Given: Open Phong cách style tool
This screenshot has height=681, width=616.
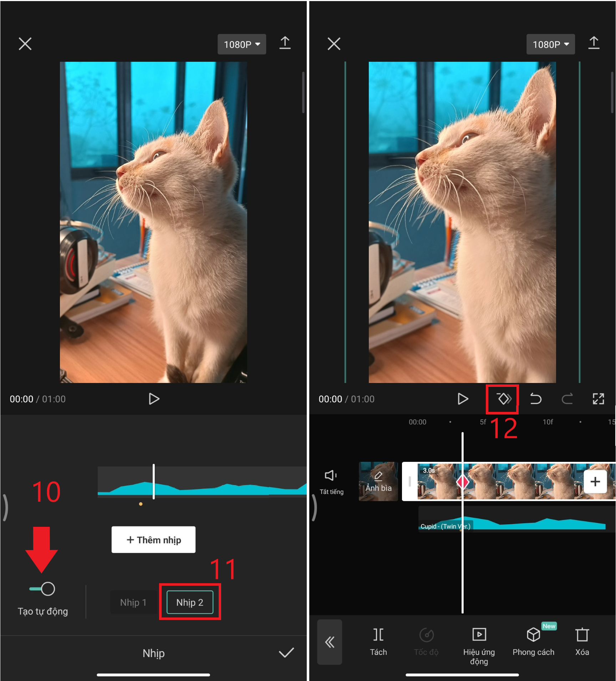Looking at the screenshot, I should (x=533, y=641).
